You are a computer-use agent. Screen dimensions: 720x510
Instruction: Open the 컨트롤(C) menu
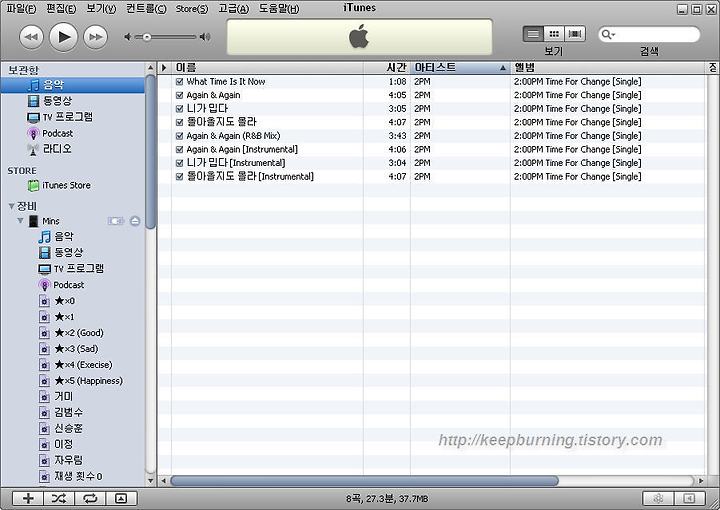(146, 9)
